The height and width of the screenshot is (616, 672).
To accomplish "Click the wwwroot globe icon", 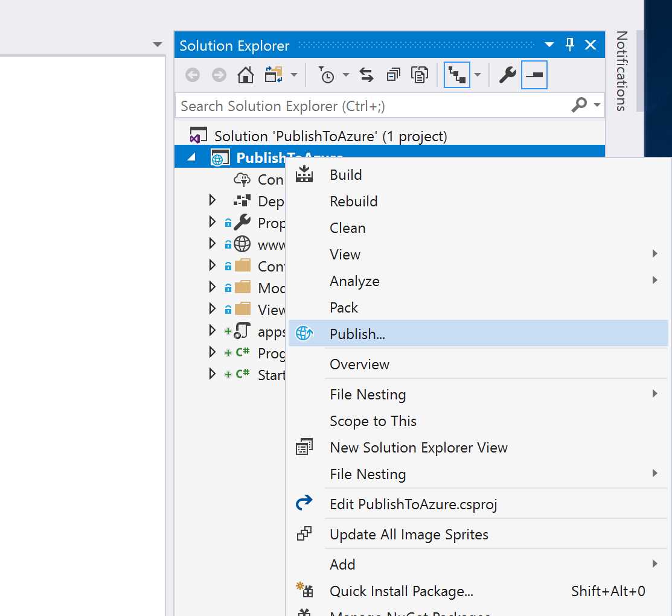I will [242, 244].
